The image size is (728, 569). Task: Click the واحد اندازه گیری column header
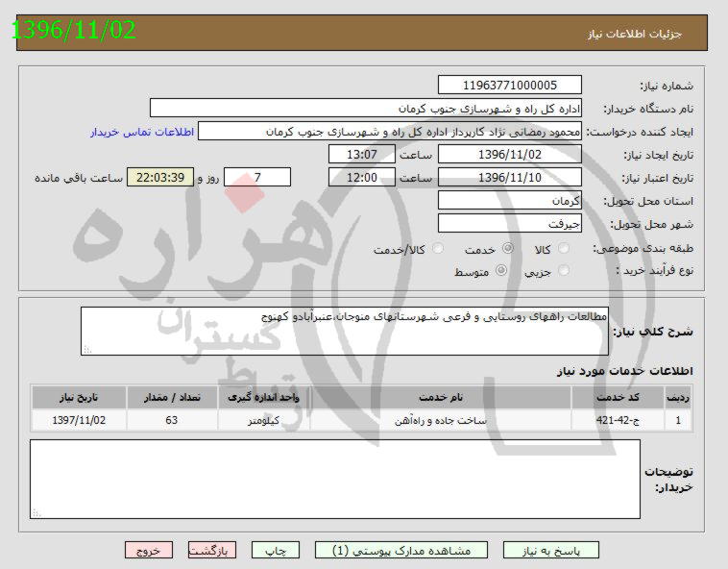(x=264, y=398)
